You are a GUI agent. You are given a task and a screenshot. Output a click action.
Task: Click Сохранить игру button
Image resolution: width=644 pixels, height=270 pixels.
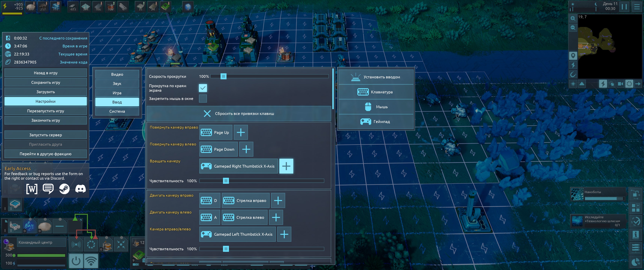[x=45, y=82]
